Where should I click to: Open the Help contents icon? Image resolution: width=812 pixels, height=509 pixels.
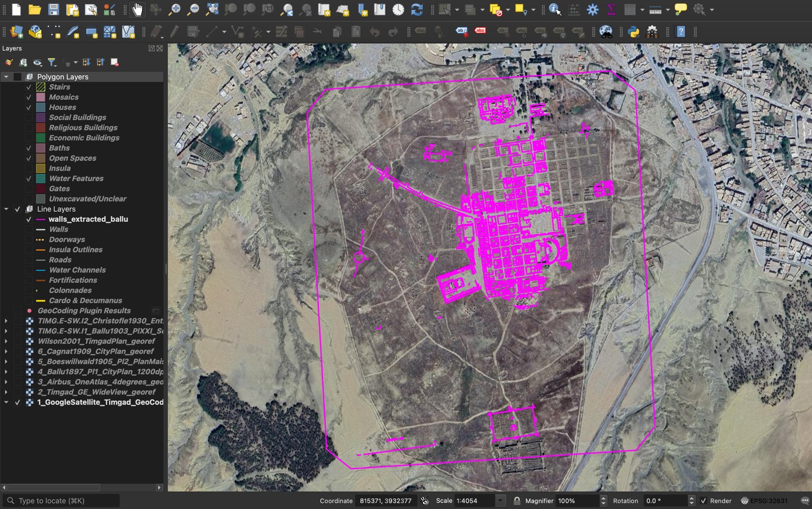[681, 32]
